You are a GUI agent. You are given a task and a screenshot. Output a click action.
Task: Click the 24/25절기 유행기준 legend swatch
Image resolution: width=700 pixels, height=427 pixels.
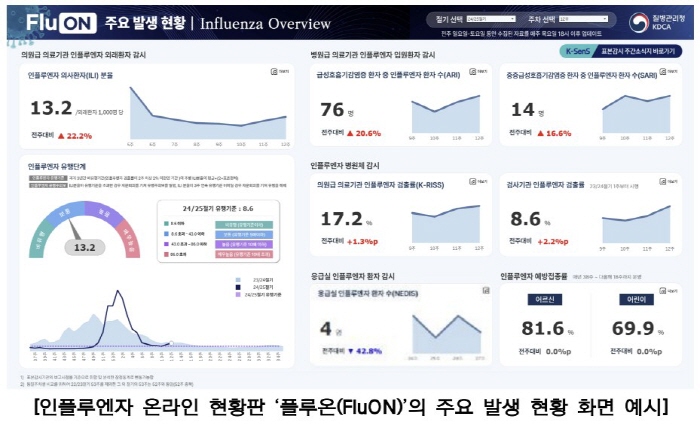point(238,295)
